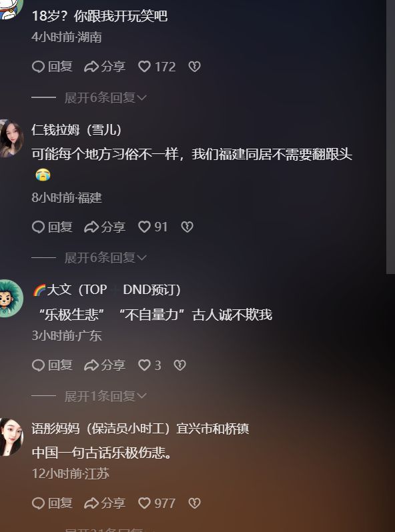This screenshot has width=395, height=532.
Task: Expand 1 reply under 大文's comment
Action: [x=105, y=396]
